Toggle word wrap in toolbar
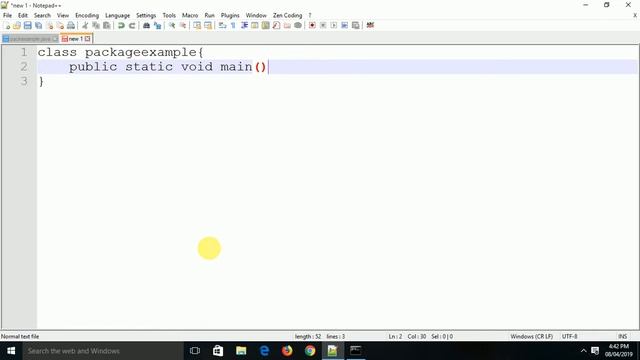The image size is (640, 360). click(x=222, y=25)
